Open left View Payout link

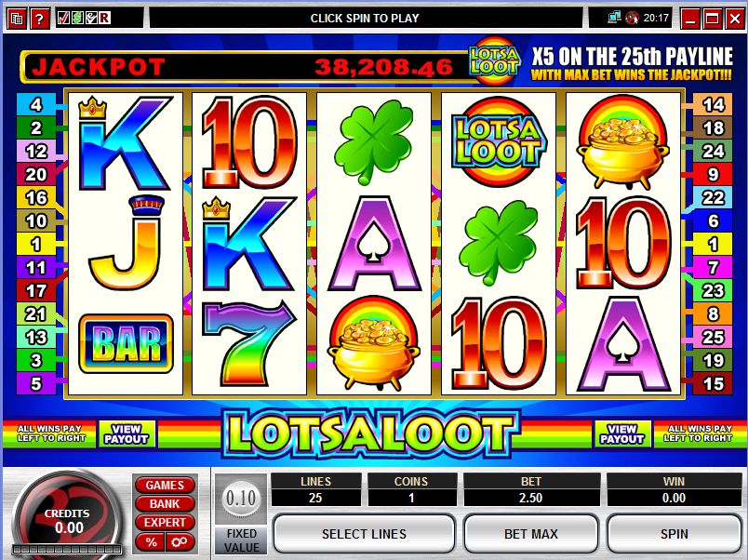click(127, 434)
